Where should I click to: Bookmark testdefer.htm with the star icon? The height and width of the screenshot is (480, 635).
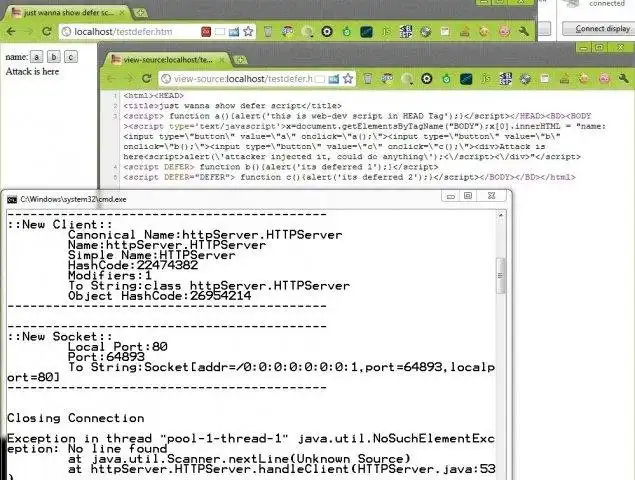[x=248, y=31]
